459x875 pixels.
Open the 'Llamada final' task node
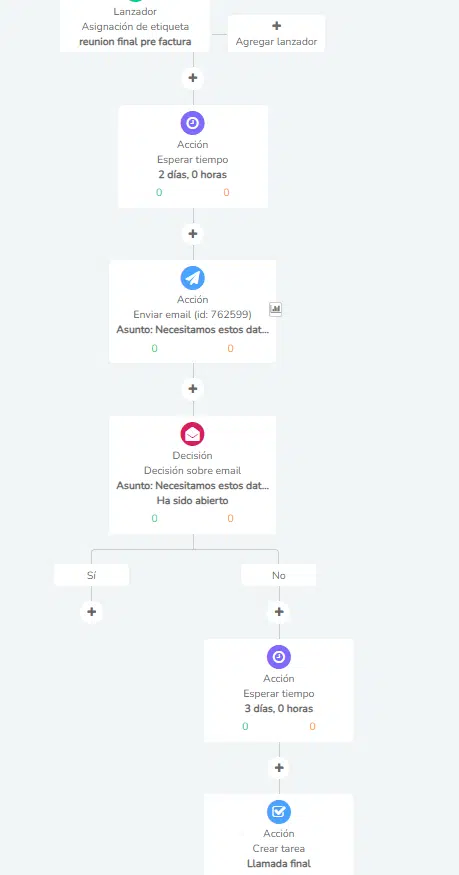click(x=279, y=834)
